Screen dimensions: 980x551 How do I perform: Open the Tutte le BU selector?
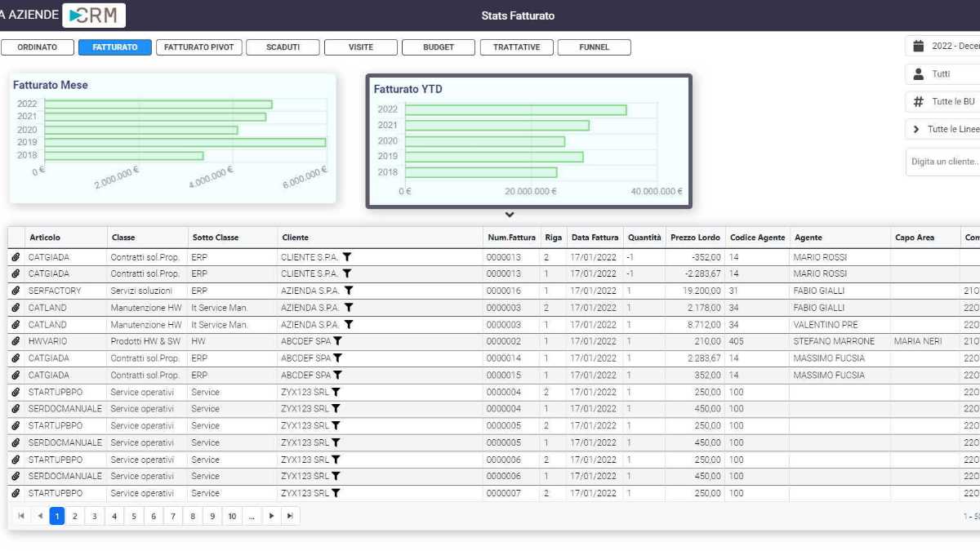click(x=942, y=102)
